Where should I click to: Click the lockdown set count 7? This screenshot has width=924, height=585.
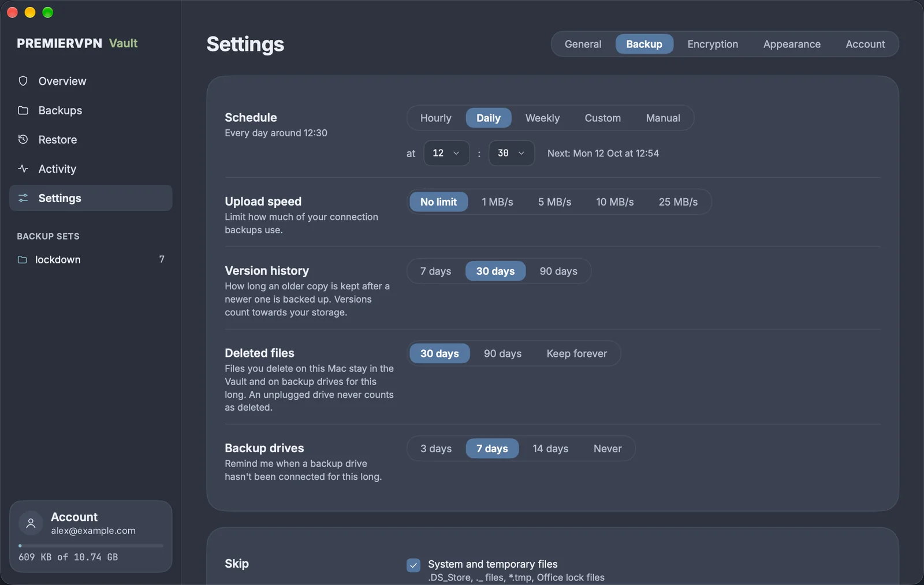point(162,259)
